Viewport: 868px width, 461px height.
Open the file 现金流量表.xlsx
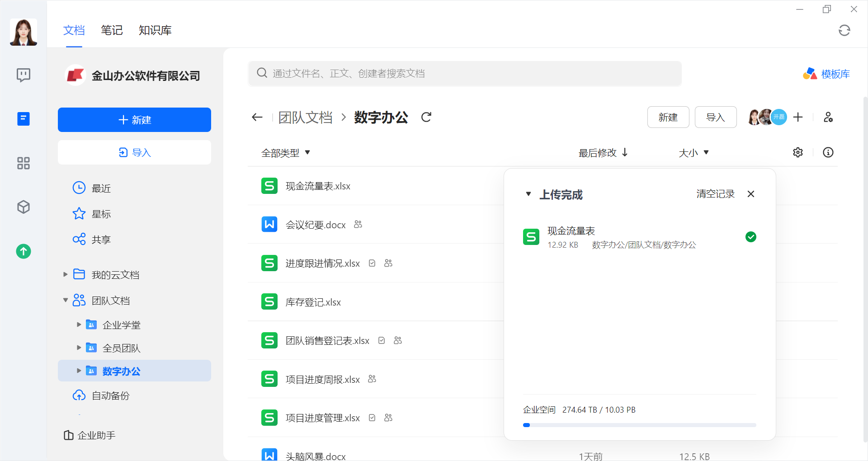pyautogui.click(x=318, y=186)
